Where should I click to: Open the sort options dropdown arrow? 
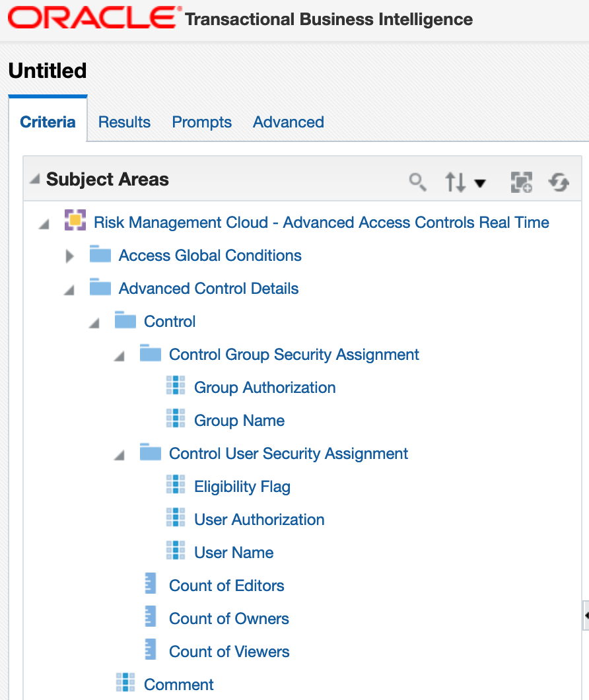[480, 183]
